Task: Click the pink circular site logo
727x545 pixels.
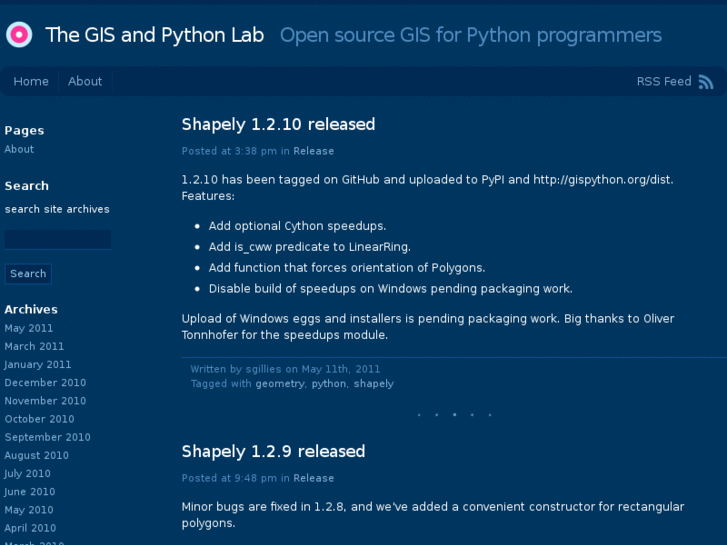Action: [x=19, y=35]
